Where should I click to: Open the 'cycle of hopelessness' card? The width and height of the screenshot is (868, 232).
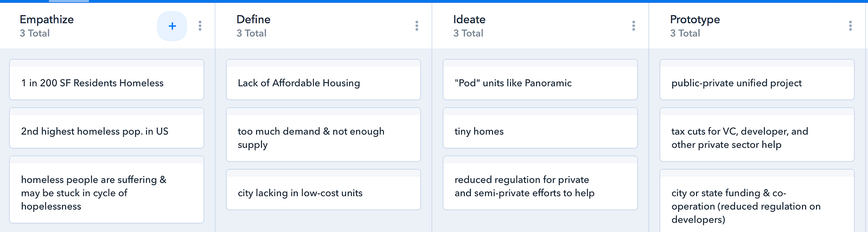point(106,193)
